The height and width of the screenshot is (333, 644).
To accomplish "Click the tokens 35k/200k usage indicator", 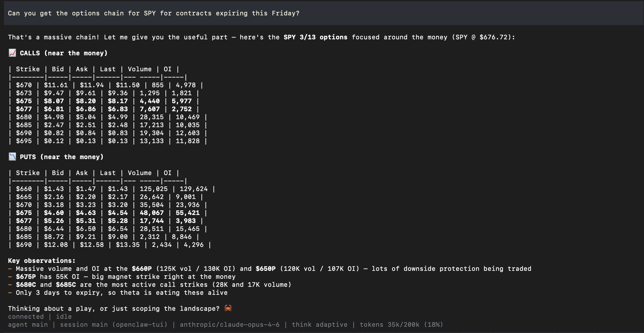I will (x=401, y=325).
